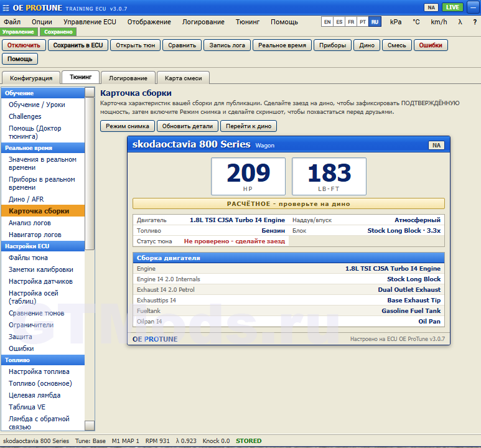The height and width of the screenshot is (448, 481).
Task: Open the Опции menu
Action: point(42,22)
